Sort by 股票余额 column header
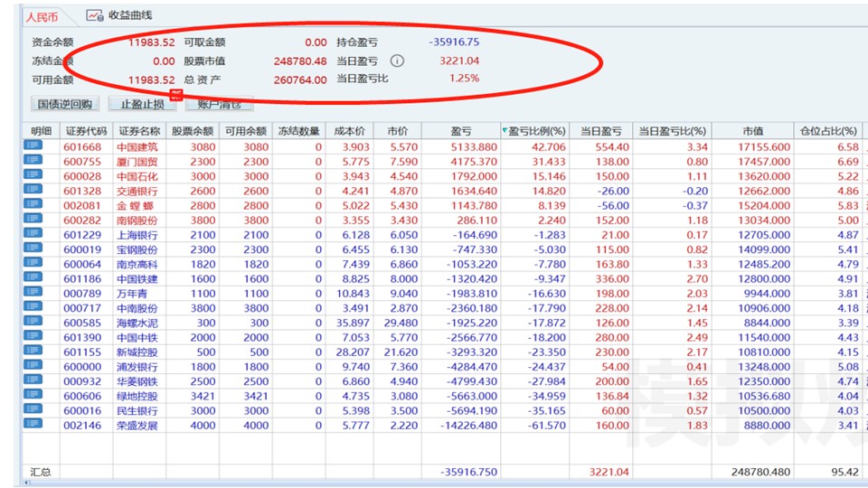 click(x=192, y=131)
